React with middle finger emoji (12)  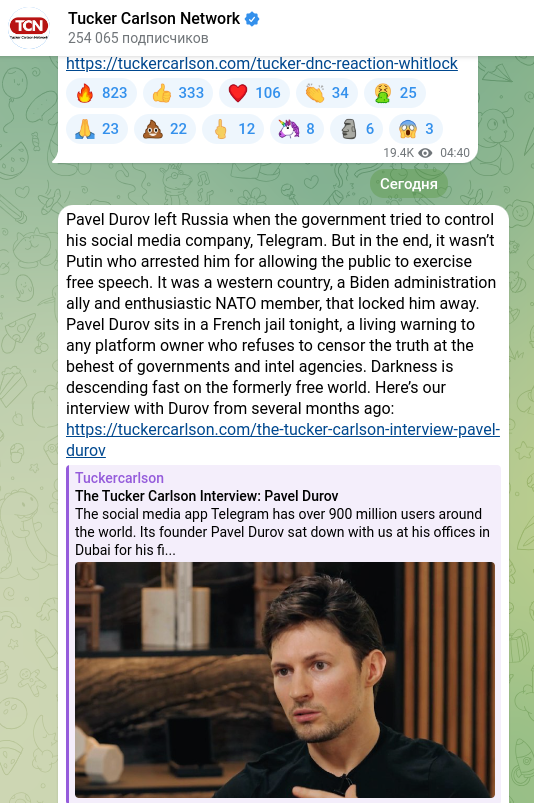[x=233, y=129]
